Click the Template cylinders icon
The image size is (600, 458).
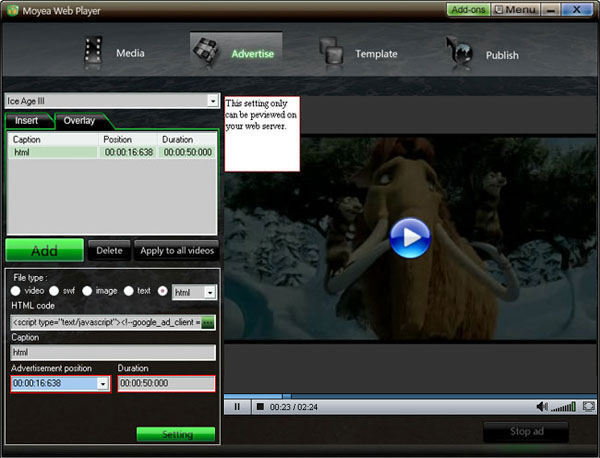point(331,50)
